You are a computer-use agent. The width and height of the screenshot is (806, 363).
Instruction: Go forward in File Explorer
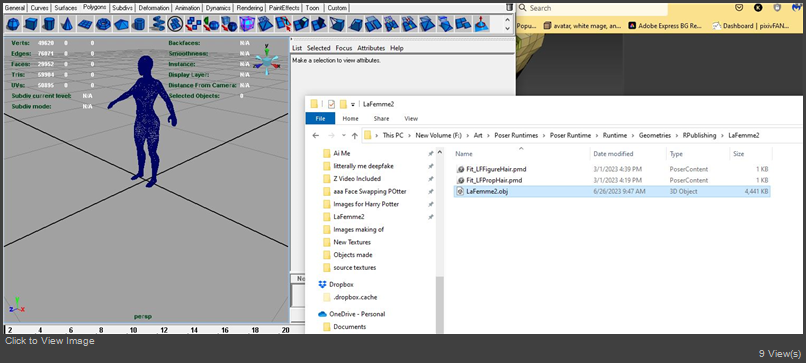pos(332,136)
